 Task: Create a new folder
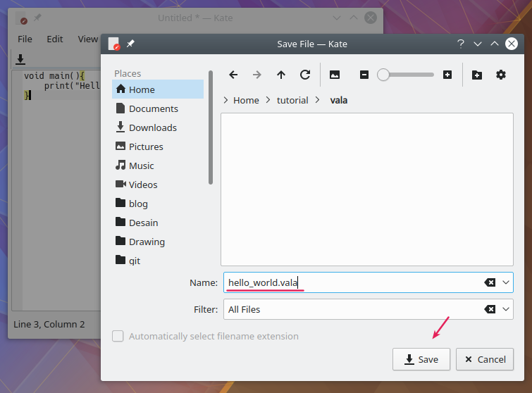pyautogui.click(x=477, y=75)
